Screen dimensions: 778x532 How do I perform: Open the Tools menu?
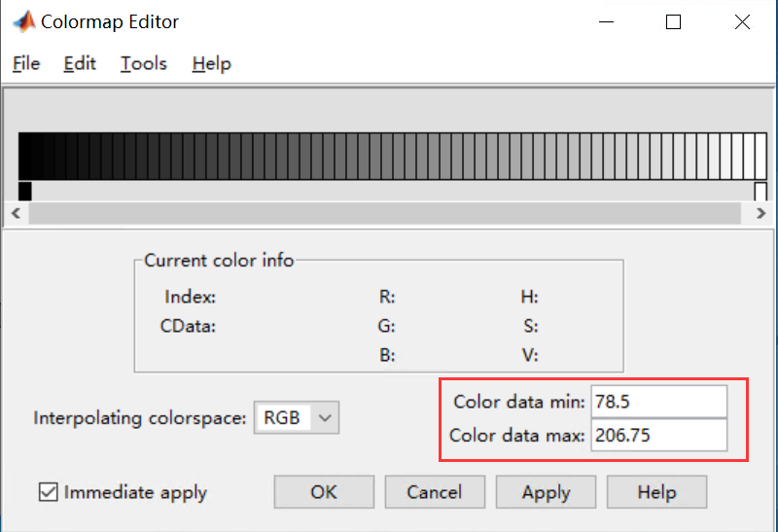click(x=144, y=63)
